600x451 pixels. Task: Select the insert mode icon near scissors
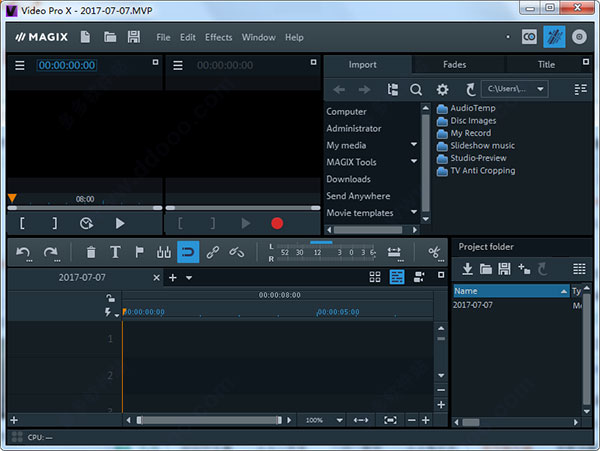[x=394, y=253]
